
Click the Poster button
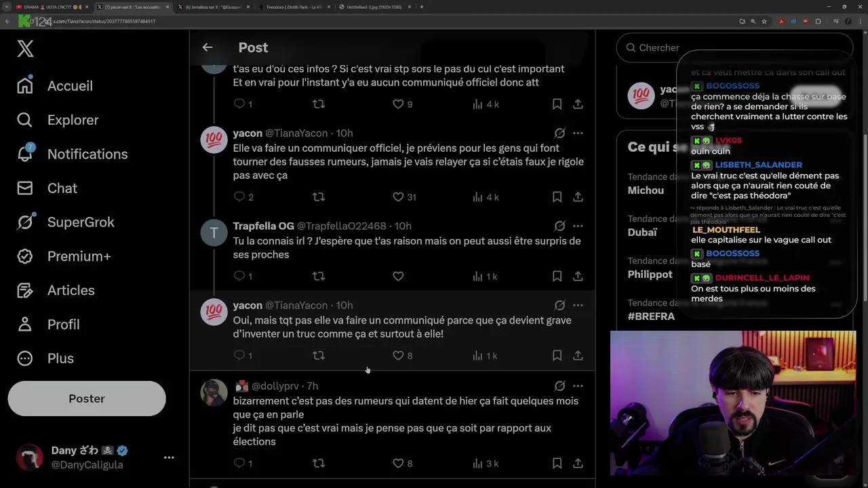[x=87, y=399]
